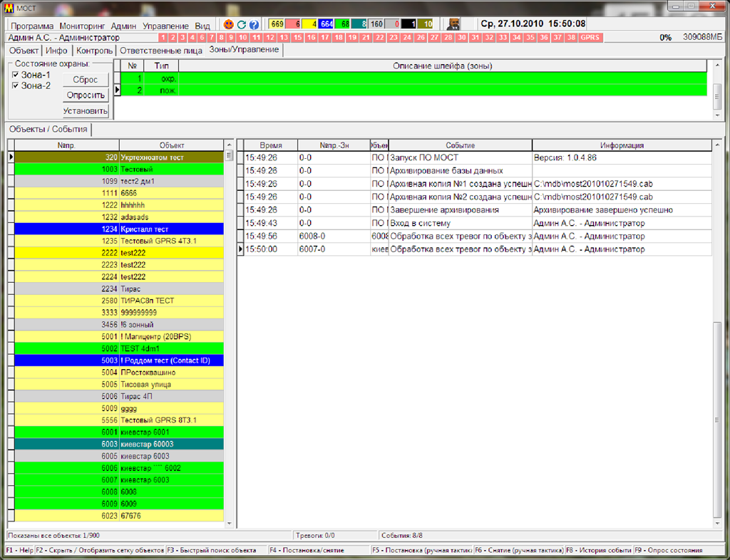This screenshot has height=560, width=730.
Task: Click the teal 8 status counter
Action: 359,24
